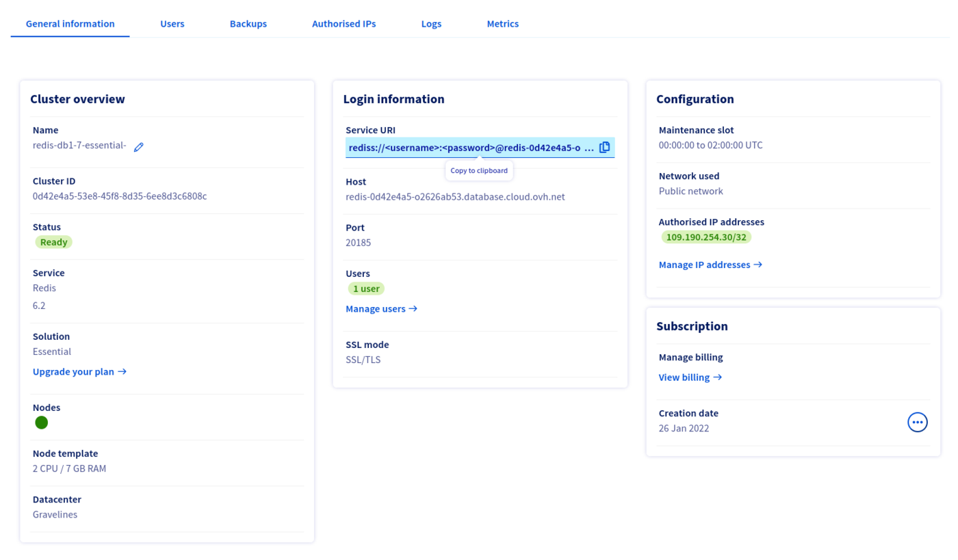Switch to the Backups tab
Image resolution: width=958 pixels, height=560 pixels.
point(248,23)
